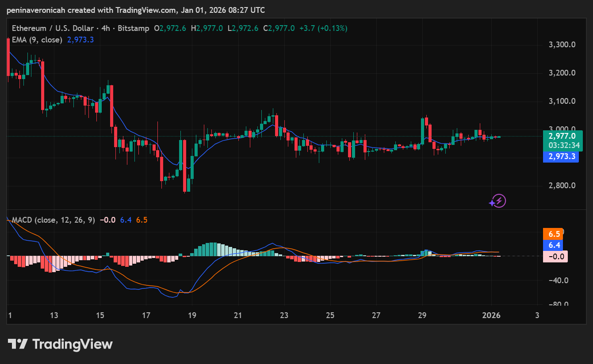Viewport: 593px width, 364px height.
Task: Click the pink -0.0 histogram value tag
Action: pos(555,256)
